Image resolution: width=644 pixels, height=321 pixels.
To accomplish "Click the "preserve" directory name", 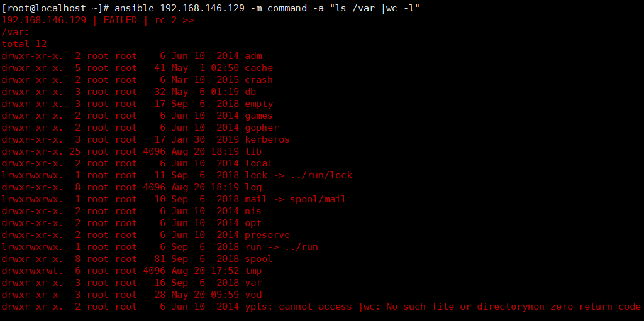I will tap(267, 235).
